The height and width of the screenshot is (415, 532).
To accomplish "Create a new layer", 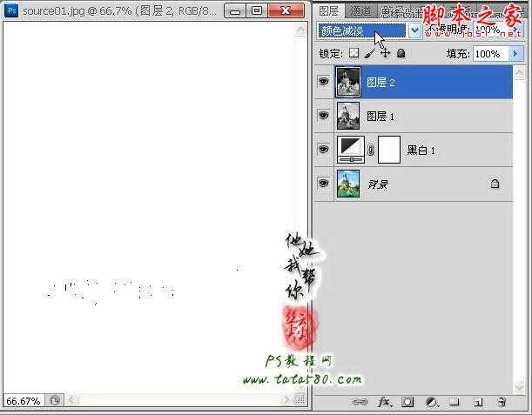I will point(478,402).
